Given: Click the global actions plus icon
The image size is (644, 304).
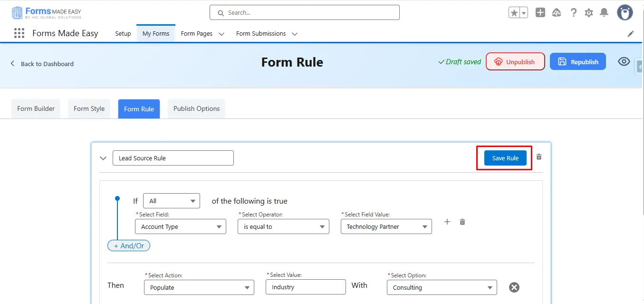Looking at the screenshot, I should [540, 13].
